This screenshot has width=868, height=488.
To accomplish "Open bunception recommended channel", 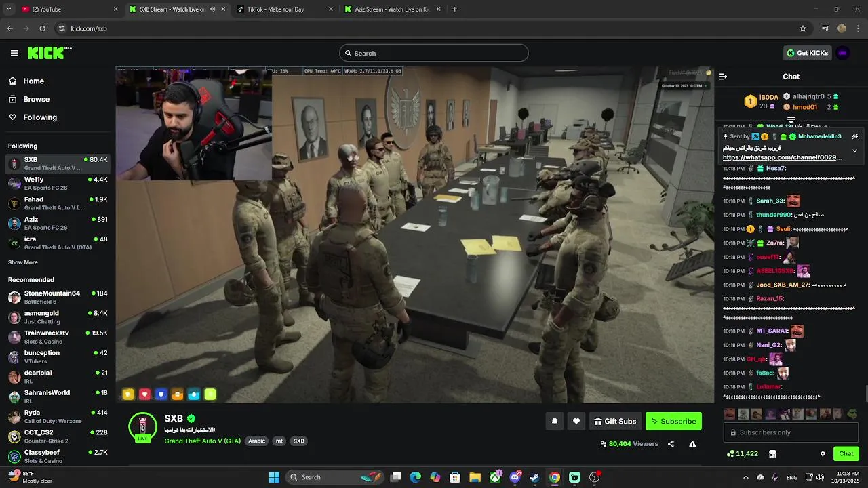I will point(58,357).
